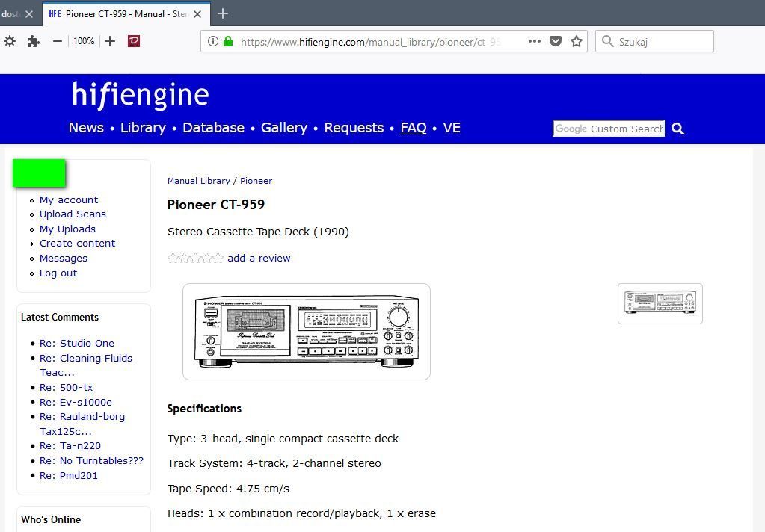Save page to Pocket icon

556,41
